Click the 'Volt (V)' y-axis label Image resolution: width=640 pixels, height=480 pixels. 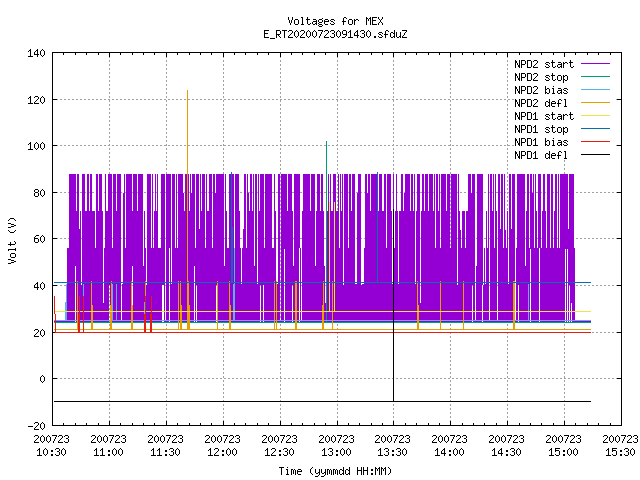pos(13,240)
